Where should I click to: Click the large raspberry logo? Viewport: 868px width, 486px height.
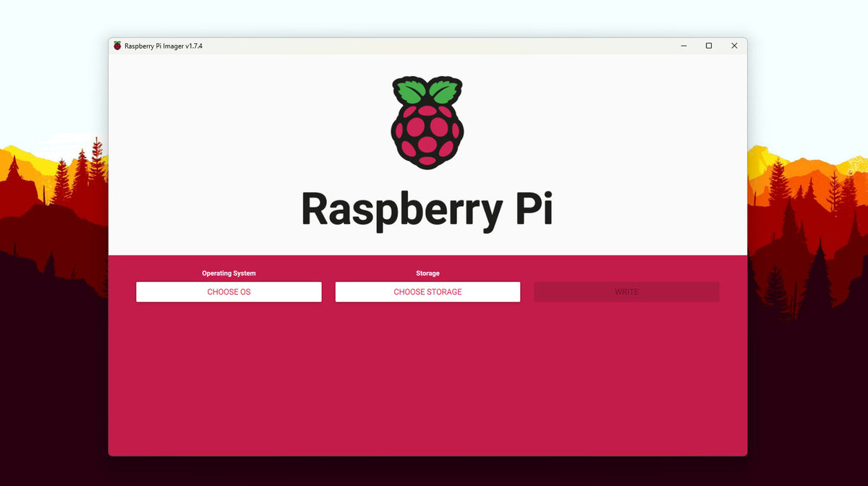pyautogui.click(x=427, y=130)
